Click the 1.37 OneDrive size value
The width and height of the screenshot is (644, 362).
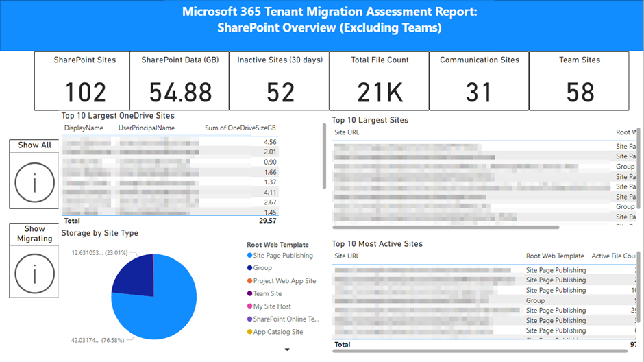coord(270,182)
